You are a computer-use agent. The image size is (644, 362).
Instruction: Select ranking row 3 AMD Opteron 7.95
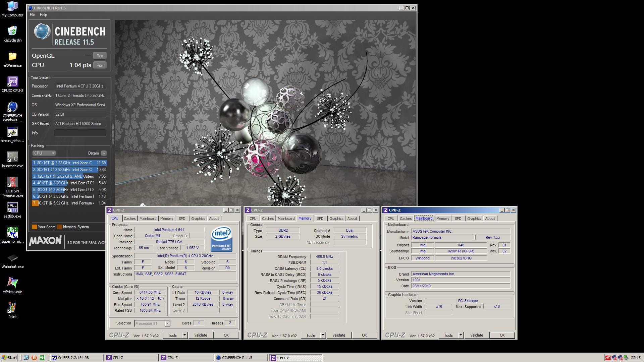click(69, 176)
